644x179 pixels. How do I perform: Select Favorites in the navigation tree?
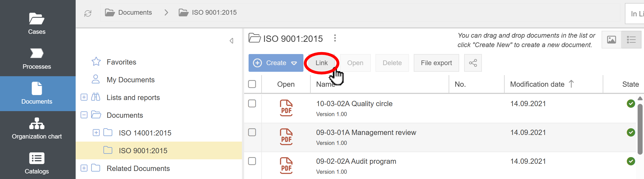point(121,62)
